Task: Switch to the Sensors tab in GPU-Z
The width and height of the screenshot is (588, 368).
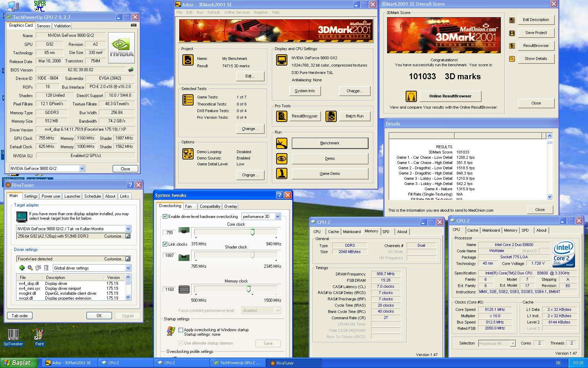Action: (43, 26)
